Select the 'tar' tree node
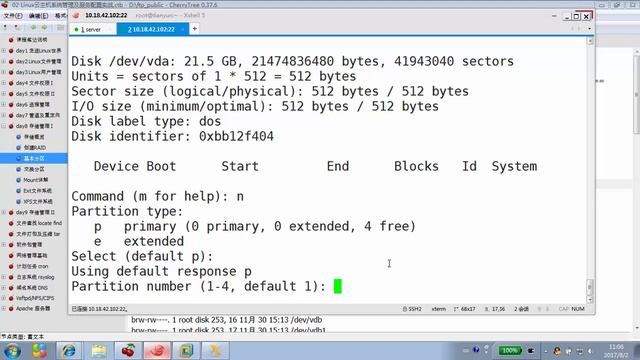The height and width of the screenshot is (360, 640). (38, 234)
